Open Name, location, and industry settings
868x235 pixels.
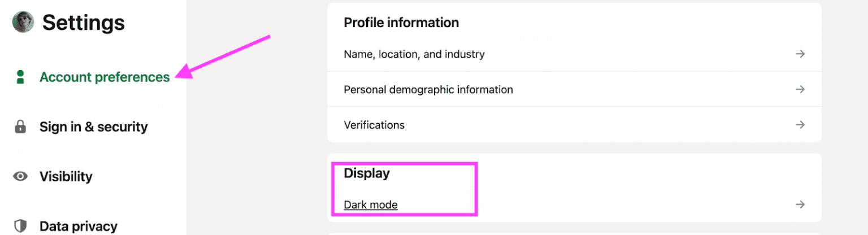414,54
